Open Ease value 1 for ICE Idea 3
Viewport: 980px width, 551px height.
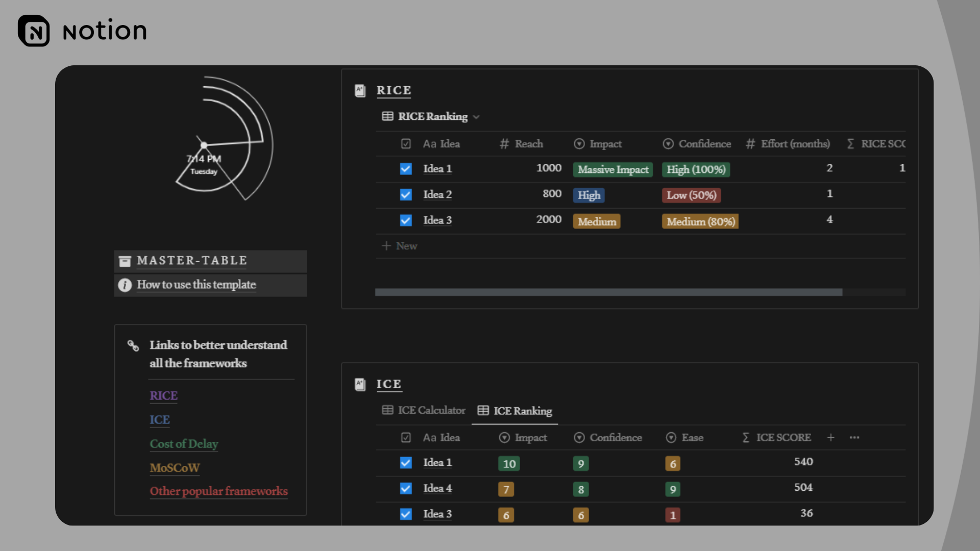tap(673, 515)
